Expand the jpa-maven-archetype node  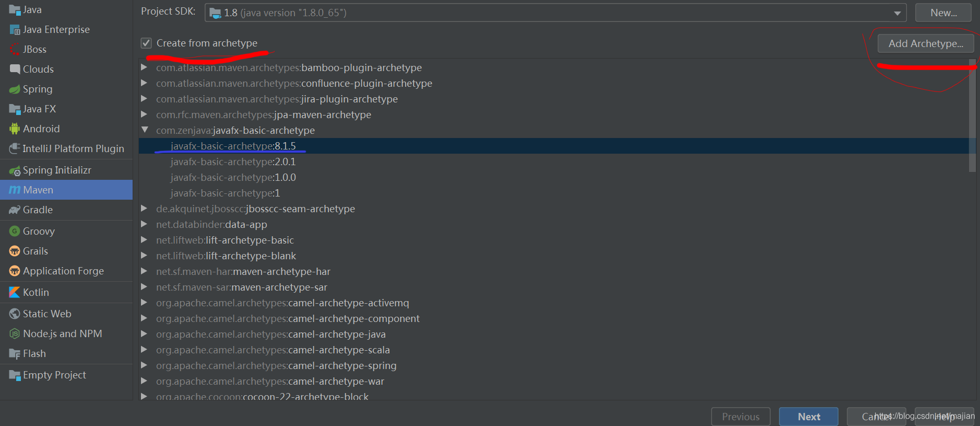pyautogui.click(x=144, y=114)
